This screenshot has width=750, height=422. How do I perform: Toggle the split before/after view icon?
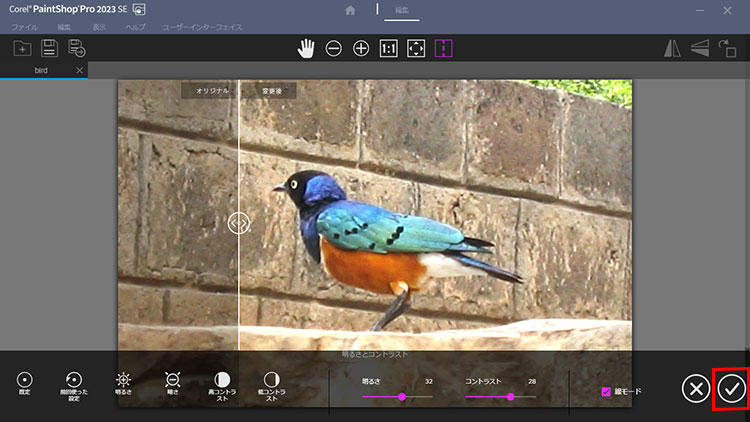[444, 48]
